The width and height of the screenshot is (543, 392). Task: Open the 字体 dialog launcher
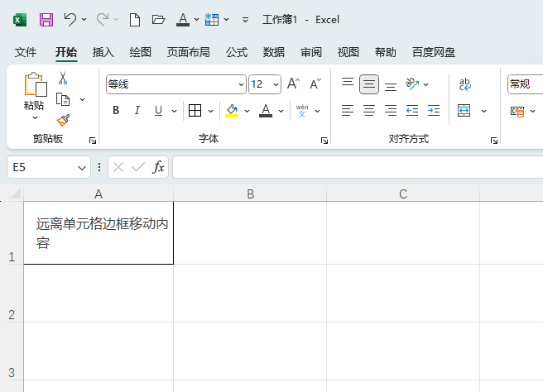click(324, 140)
